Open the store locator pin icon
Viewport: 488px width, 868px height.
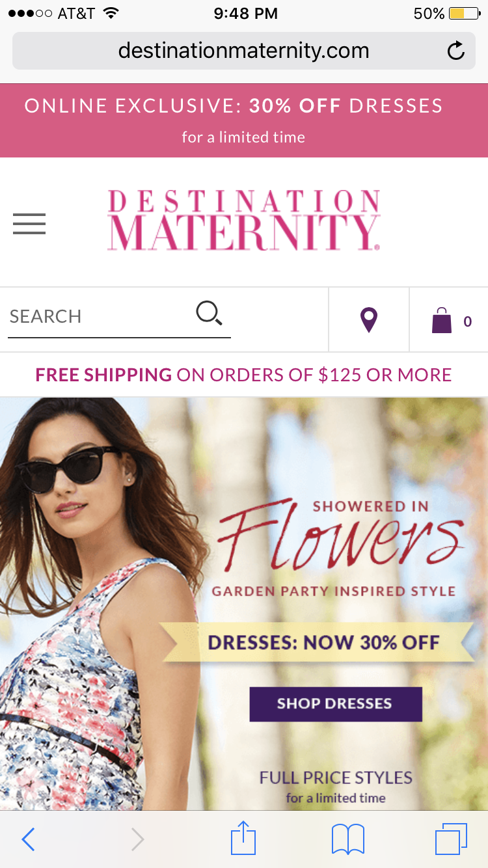pos(369,320)
